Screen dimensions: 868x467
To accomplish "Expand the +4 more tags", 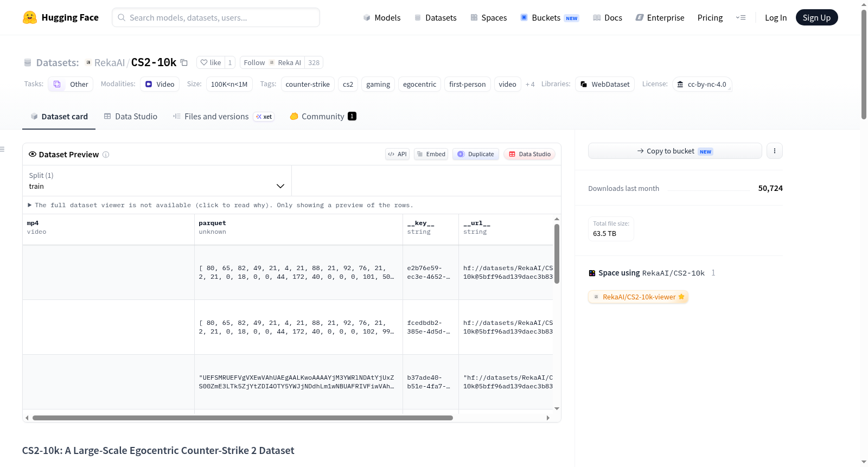I will pyautogui.click(x=530, y=84).
